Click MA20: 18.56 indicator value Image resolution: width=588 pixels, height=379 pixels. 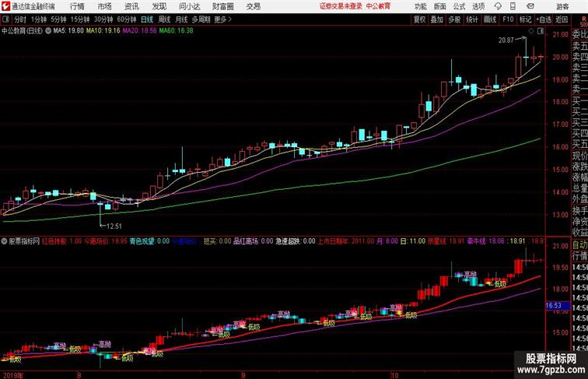[x=139, y=31]
